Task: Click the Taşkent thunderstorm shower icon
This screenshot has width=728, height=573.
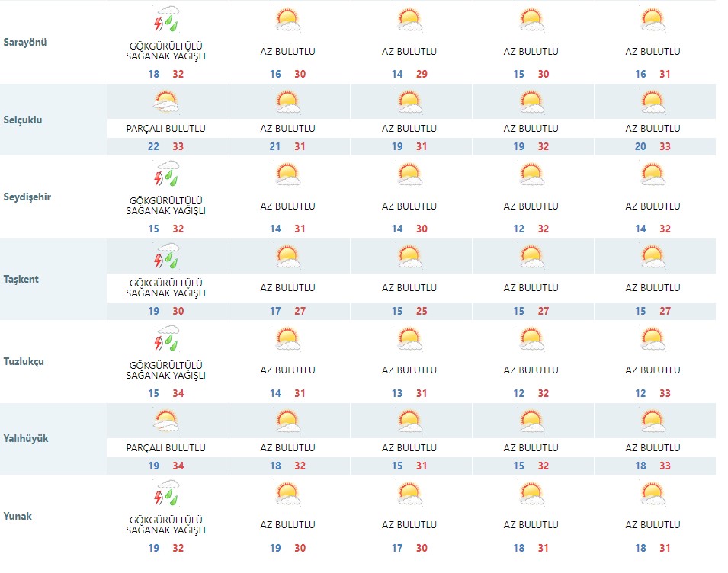Action: [x=166, y=256]
